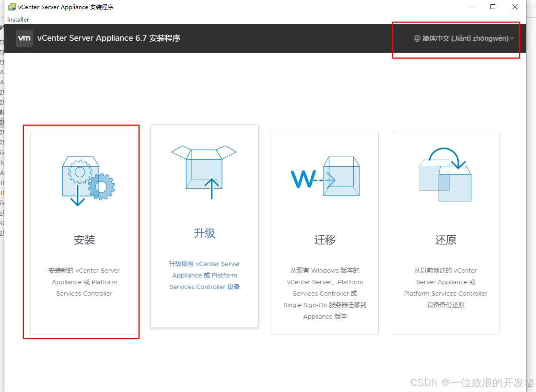Minimize the installer window

[471, 7]
